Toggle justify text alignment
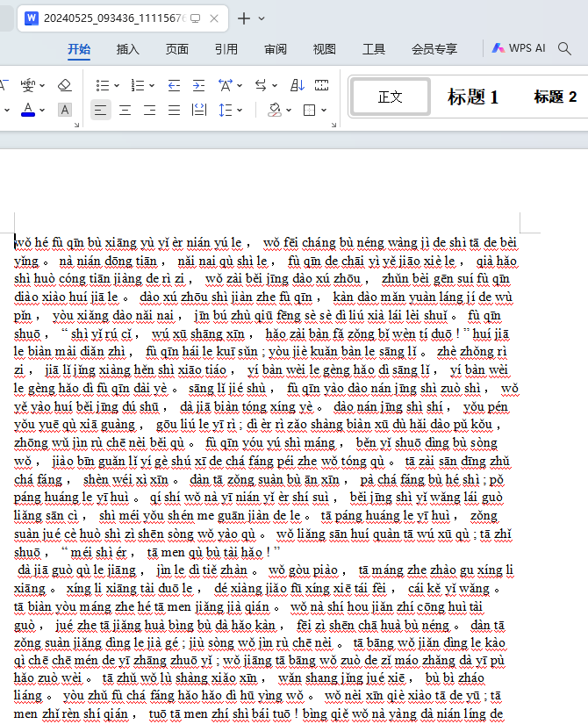 coord(174,110)
